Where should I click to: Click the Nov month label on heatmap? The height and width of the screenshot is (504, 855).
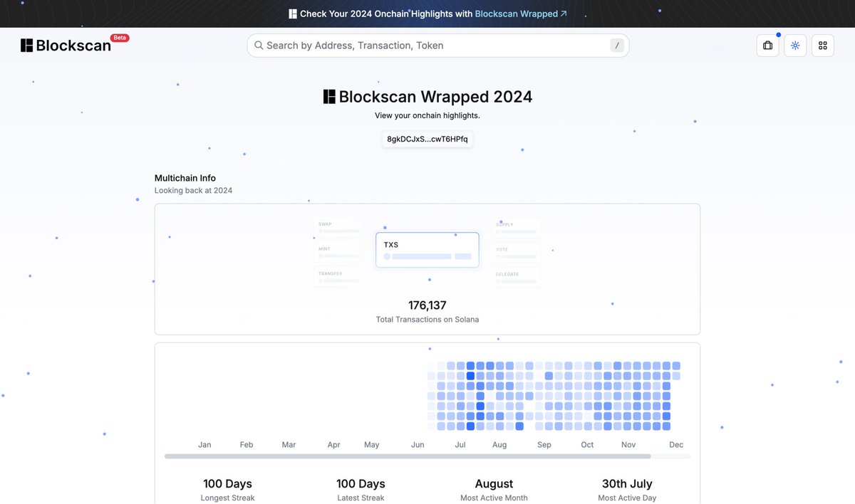tap(628, 445)
